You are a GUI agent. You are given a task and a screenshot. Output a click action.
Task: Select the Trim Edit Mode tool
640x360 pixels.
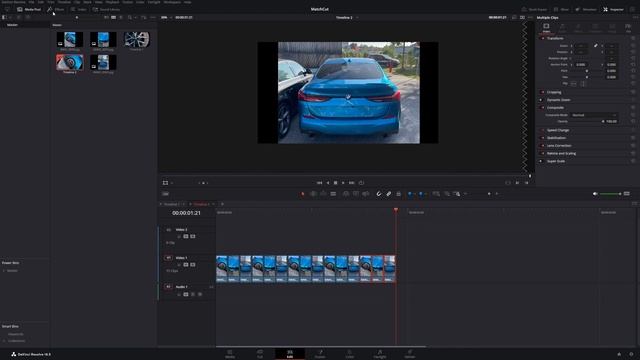point(313,194)
